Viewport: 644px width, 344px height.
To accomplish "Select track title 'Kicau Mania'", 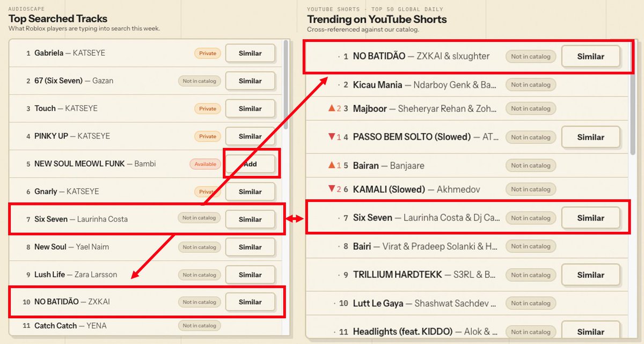I will (378, 85).
